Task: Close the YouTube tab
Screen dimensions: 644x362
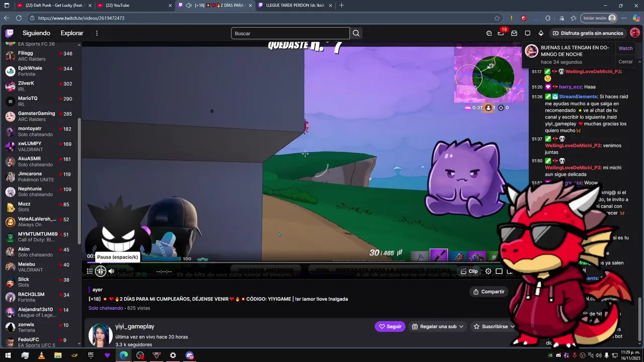Action: tap(170, 6)
